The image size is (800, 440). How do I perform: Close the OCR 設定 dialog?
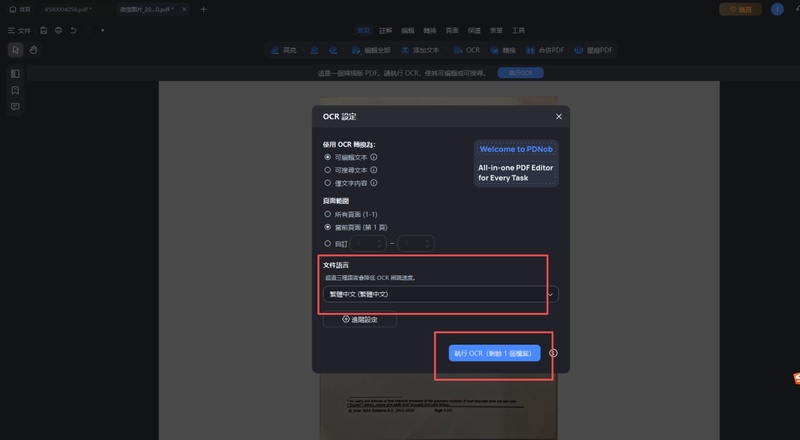click(x=559, y=116)
